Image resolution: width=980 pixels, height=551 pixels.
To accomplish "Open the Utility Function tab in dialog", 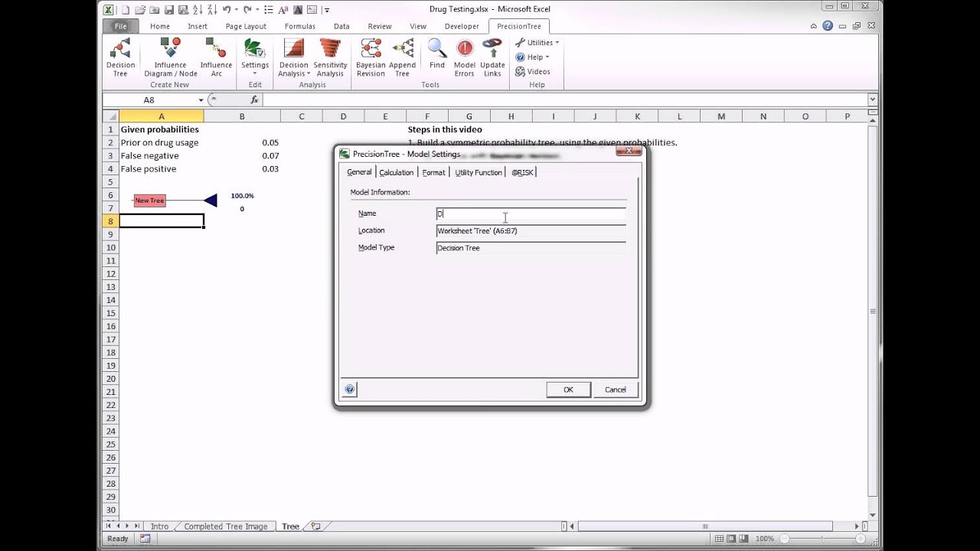I will click(x=479, y=172).
